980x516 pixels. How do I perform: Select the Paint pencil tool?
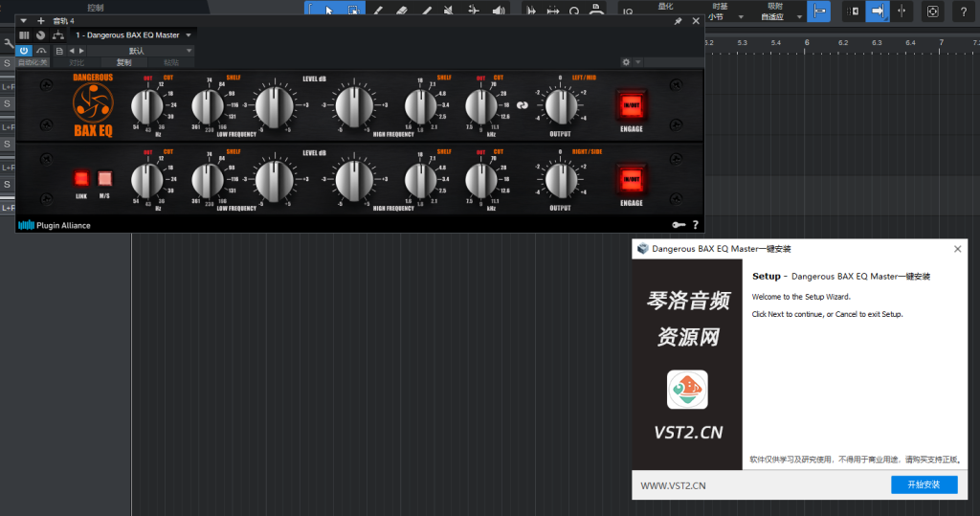[426, 11]
